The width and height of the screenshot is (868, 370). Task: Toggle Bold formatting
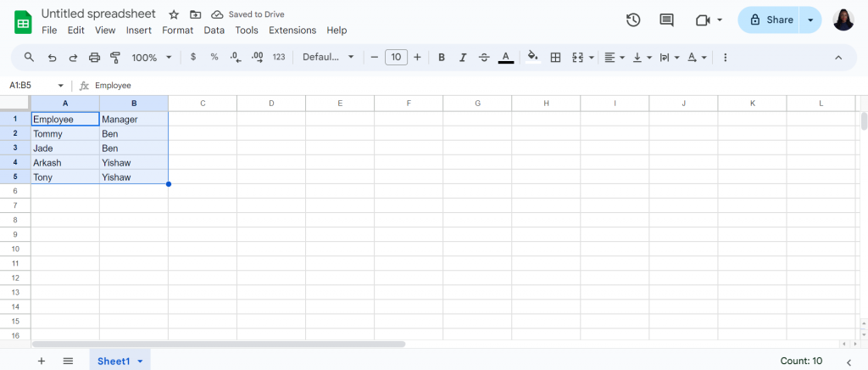coord(441,58)
